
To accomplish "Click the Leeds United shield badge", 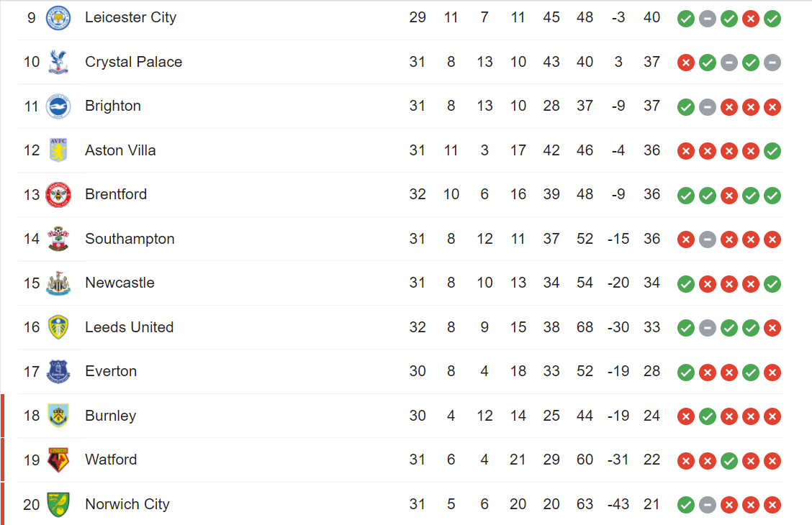I will (x=58, y=327).
